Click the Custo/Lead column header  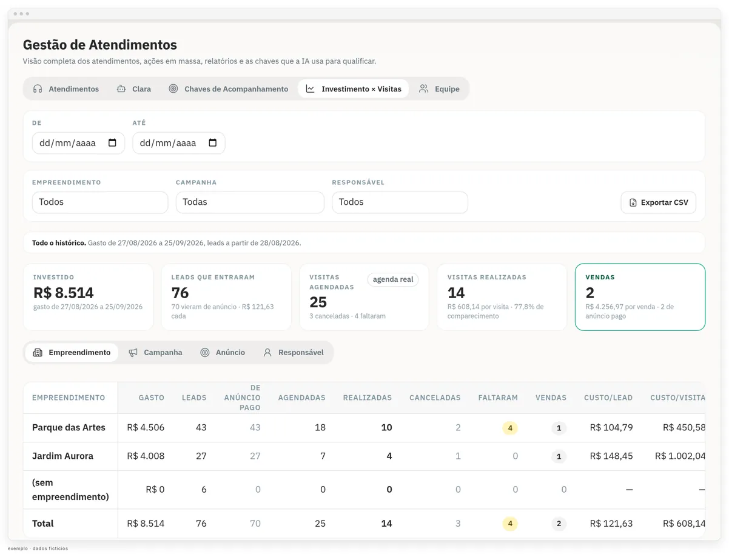tap(608, 398)
